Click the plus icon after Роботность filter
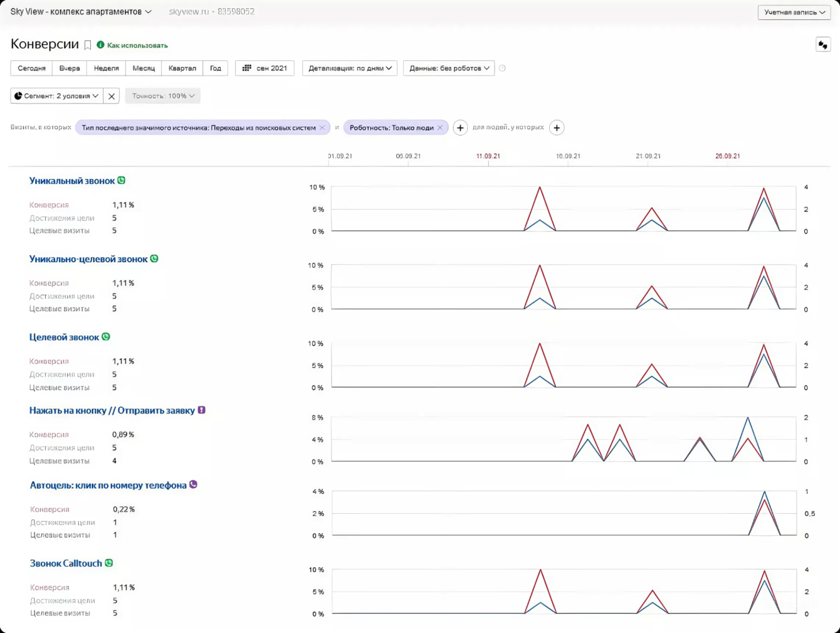 [460, 128]
